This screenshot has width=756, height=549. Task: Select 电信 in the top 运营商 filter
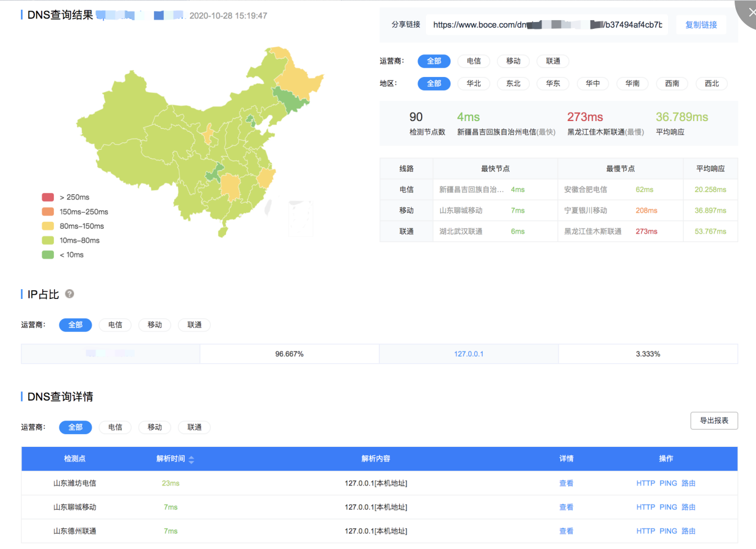(x=474, y=61)
